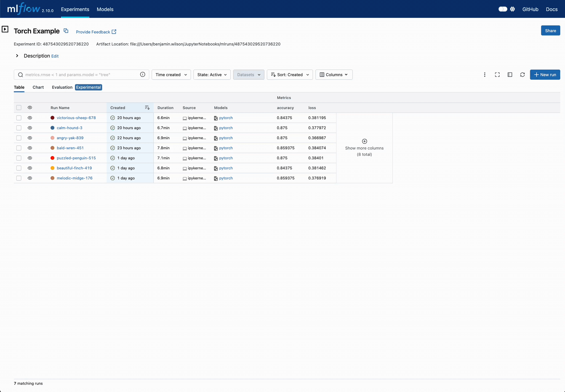Click the refresh runs icon
This screenshot has width=565, height=392.
pyautogui.click(x=522, y=75)
